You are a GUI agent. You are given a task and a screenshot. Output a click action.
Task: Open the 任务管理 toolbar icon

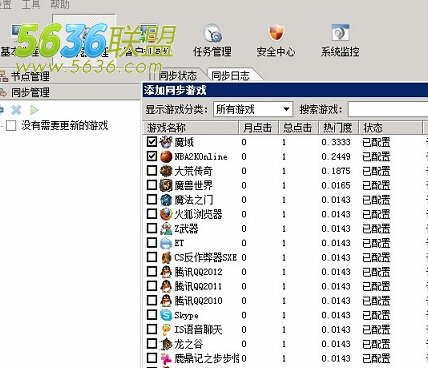[x=212, y=41]
